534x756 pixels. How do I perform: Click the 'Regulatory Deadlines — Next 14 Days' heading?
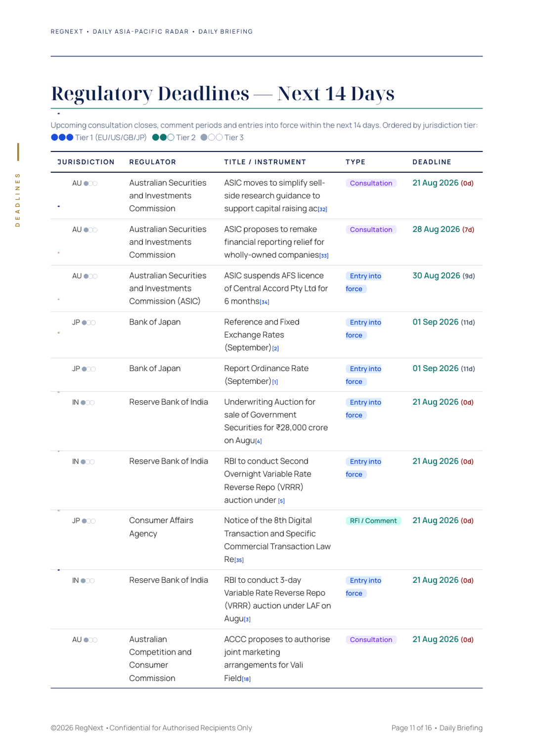(223, 94)
